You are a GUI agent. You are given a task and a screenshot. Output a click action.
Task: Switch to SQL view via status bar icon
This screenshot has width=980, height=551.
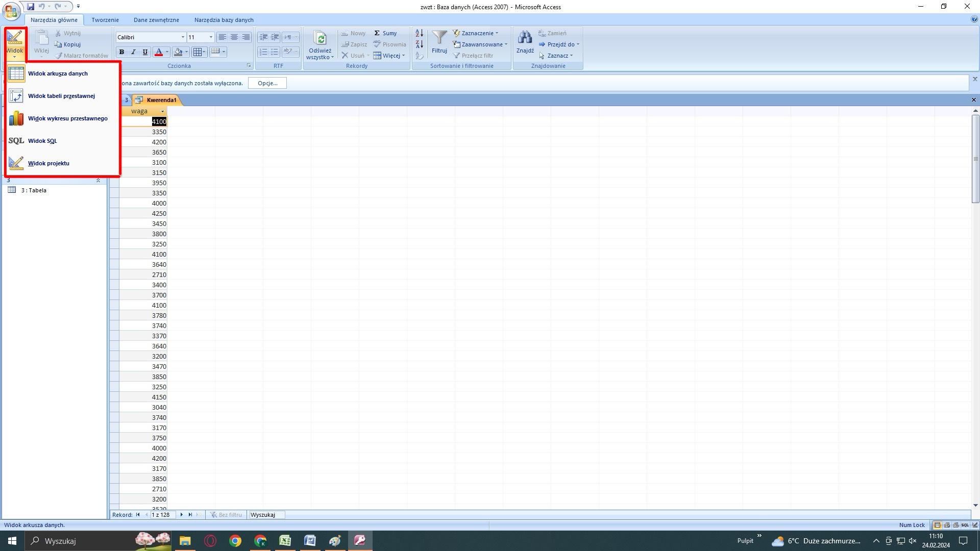(x=965, y=525)
